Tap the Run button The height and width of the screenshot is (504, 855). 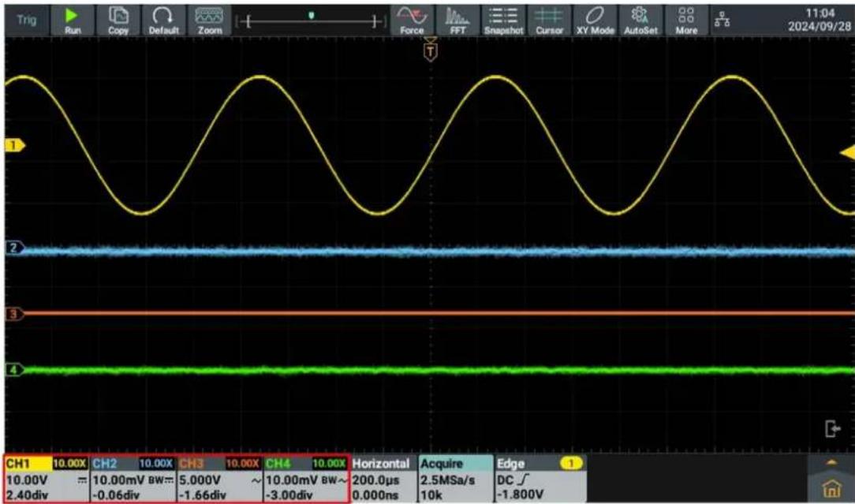(x=73, y=21)
